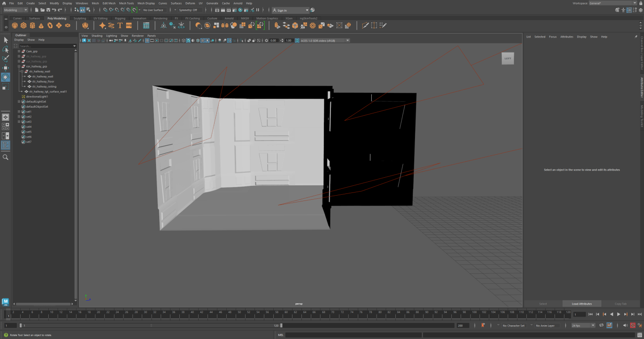Create a polygon cylinder from shelf
Screen dimensions: 644x339
32,25
